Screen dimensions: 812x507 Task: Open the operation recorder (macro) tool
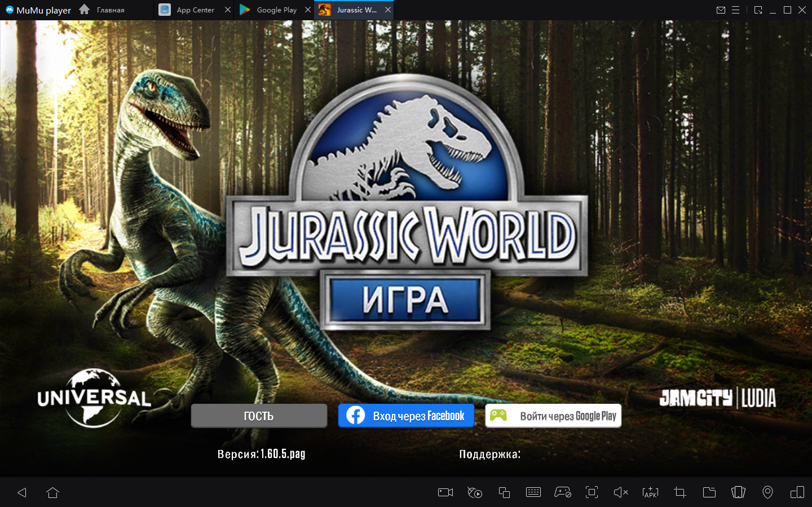[x=475, y=492]
